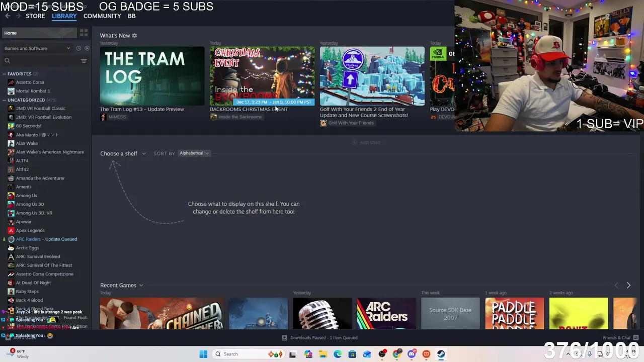This screenshot has height=362, width=644.
Task: Open the STORE tab
Action: [x=35, y=16]
